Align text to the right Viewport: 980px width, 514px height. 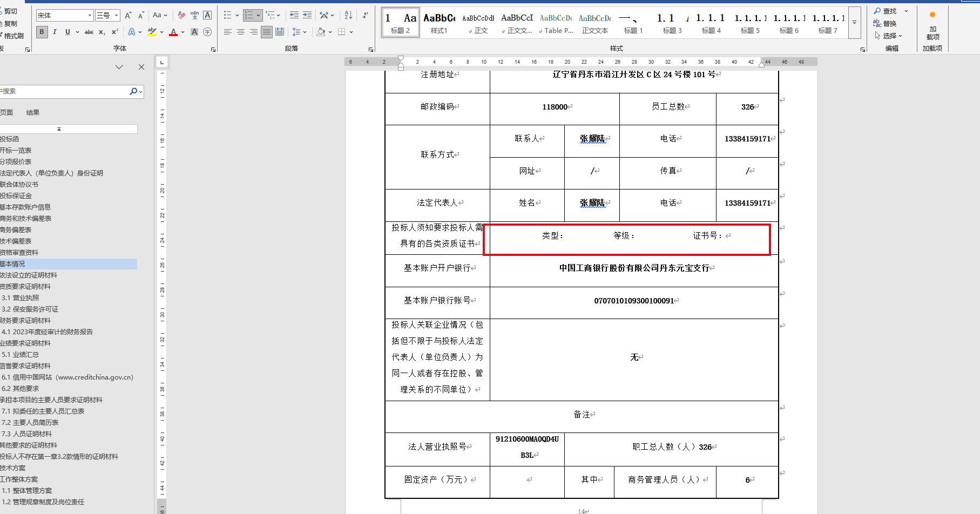click(x=254, y=32)
